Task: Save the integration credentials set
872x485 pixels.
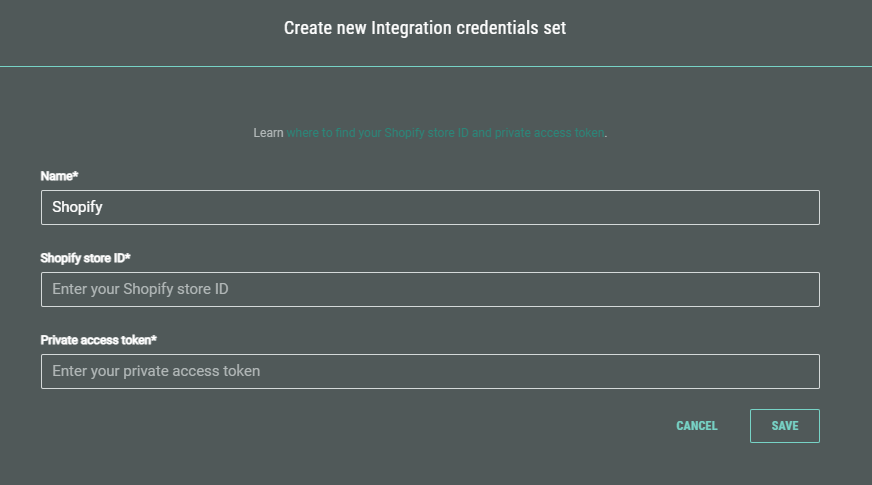Action: pyautogui.click(x=784, y=426)
